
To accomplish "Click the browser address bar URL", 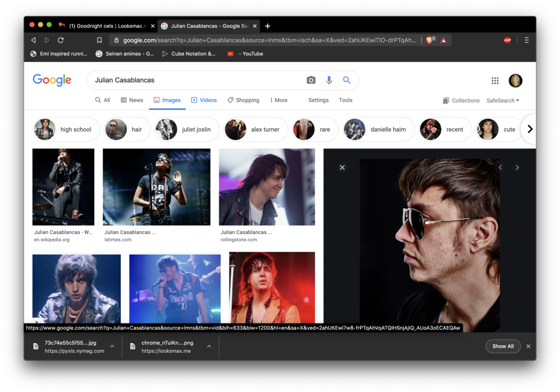I will (270, 40).
